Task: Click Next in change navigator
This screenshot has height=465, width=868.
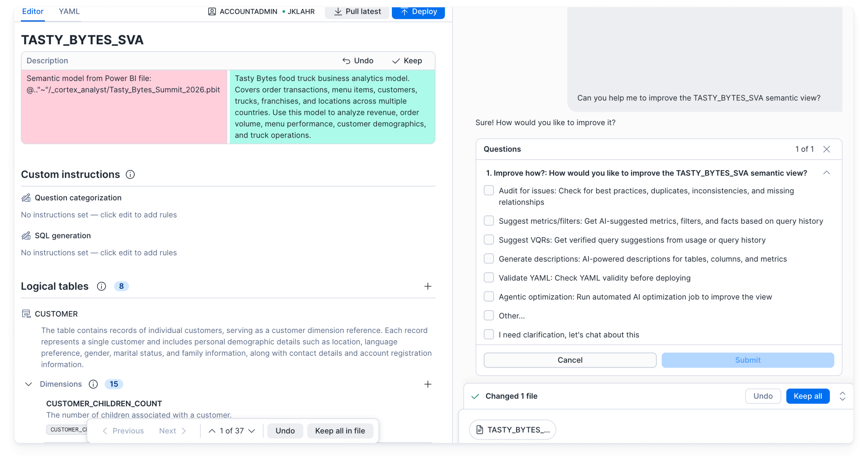Action: [x=173, y=431]
